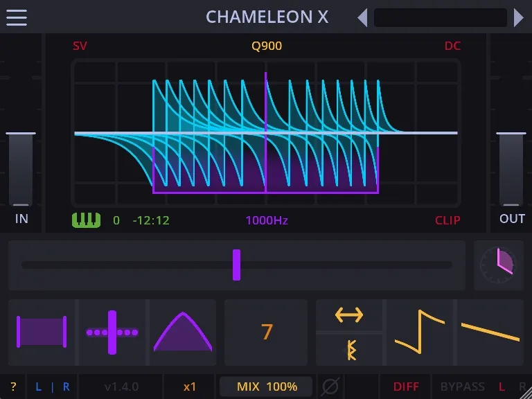Image resolution: width=532 pixels, height=399 pixels.
Task: Click the Q900 value
Action: pyautogui.click(x=267, y=46)
